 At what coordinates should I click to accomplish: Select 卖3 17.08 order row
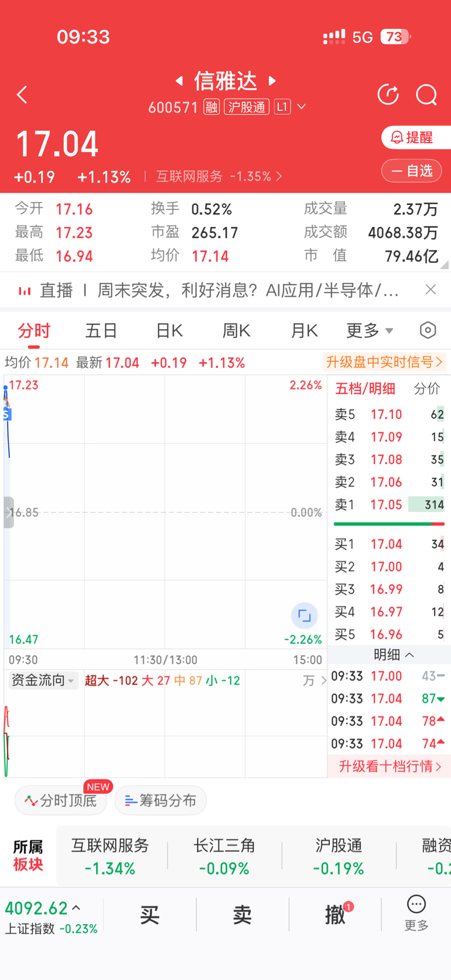[389, 459]
